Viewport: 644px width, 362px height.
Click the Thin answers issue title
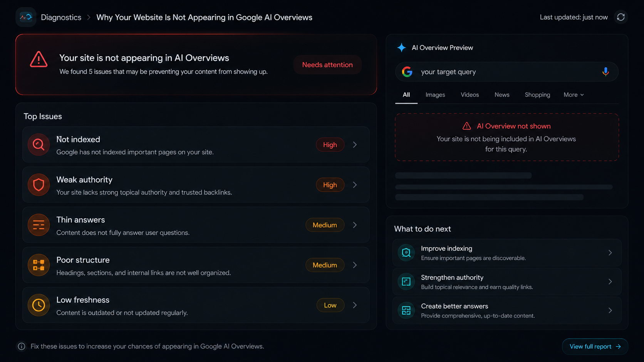click(x=80, y=220)
